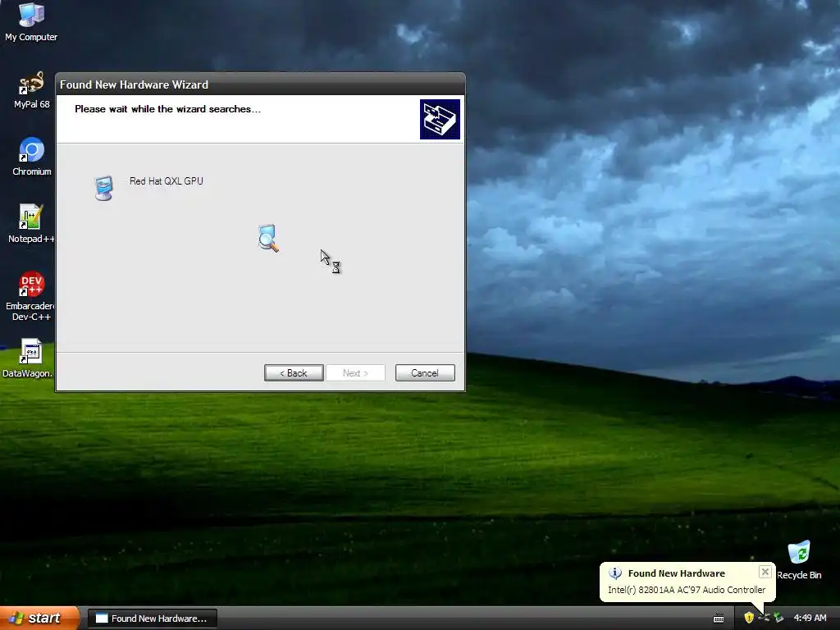This screenshot has width=840, height=630.
Task: Select the DataWagon desktop shortcut
Action: click(x=30, y=358)
